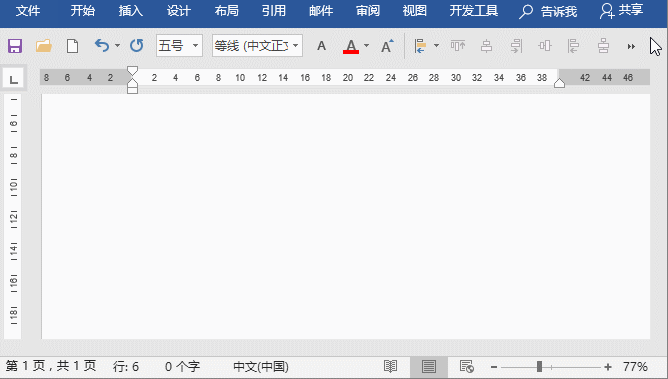Click the tab stop selector L box
This screenshot has width=668, height=379.
pos(14,79)
